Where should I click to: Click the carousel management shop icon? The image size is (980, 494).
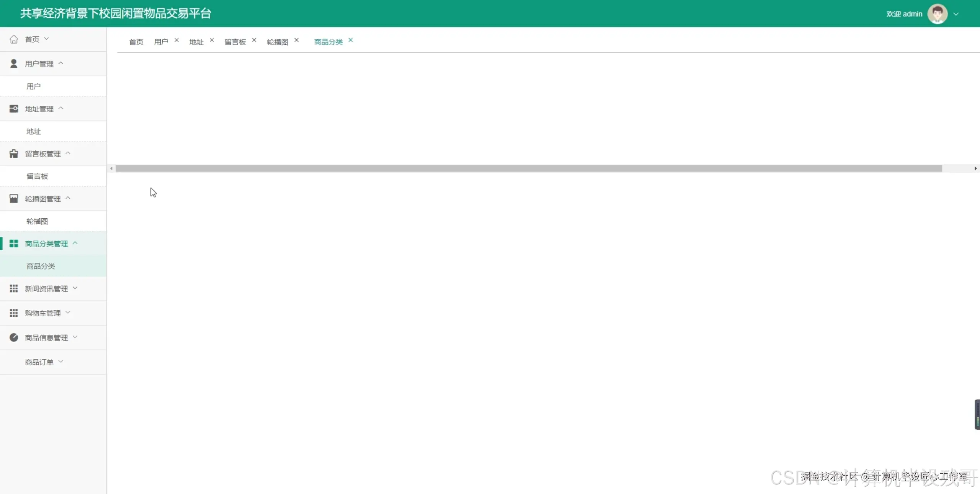tap(14, 198)
